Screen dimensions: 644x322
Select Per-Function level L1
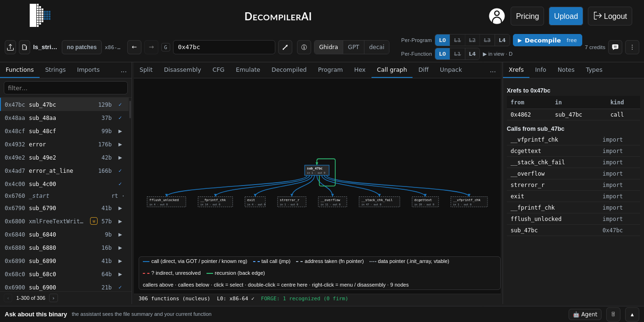(x=457, y=54)
